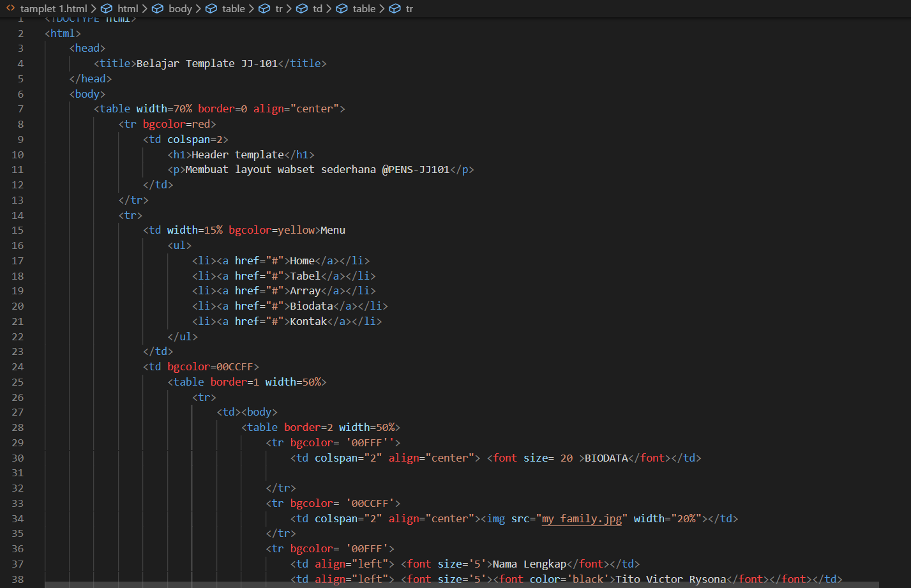Click 'Membuat layout wabset sederhana' paragraph text

[280, 170]
